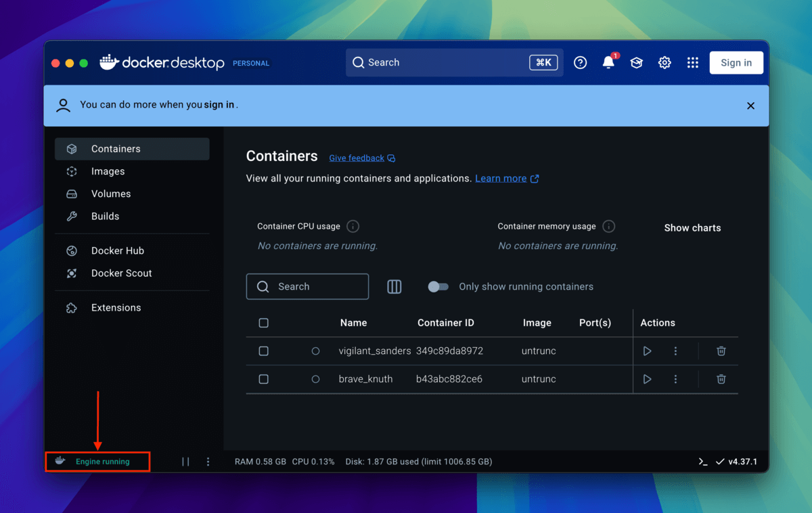The width and height of the screenshot is (812, 513).
Task: Copy container ID 349c89da8972
Action: (x=450, y=351)
